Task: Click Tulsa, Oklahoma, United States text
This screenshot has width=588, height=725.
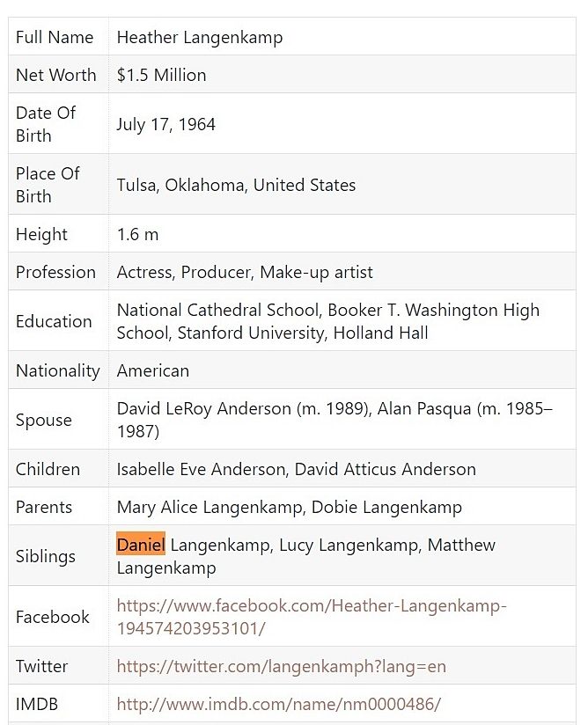Action: pyautogui.click(x=236, y=185)
